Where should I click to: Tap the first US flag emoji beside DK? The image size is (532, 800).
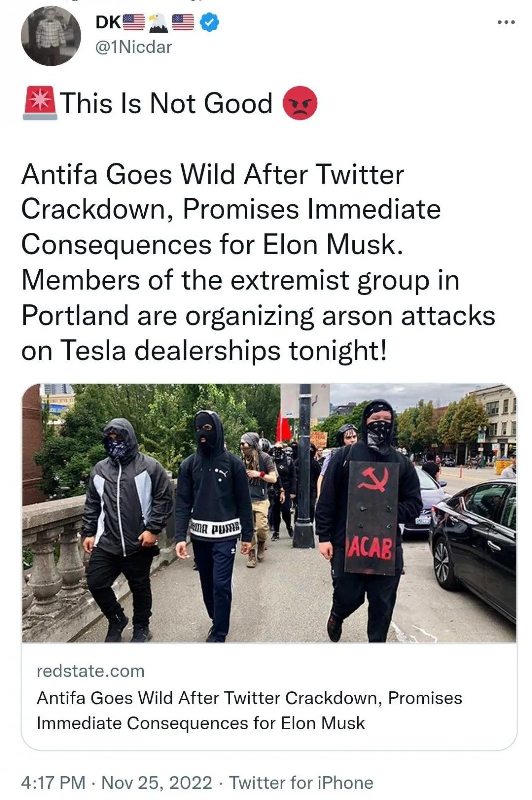tap(134, 22)
